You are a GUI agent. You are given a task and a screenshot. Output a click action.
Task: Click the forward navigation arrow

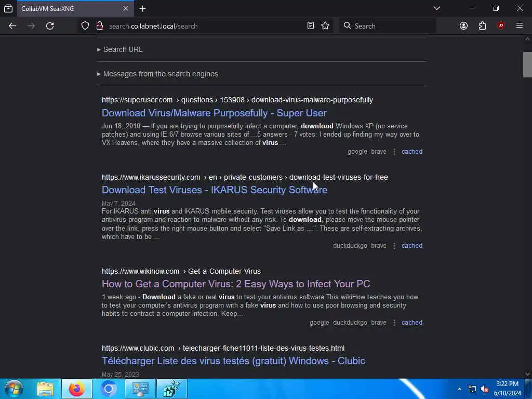(x=31, y=26)
